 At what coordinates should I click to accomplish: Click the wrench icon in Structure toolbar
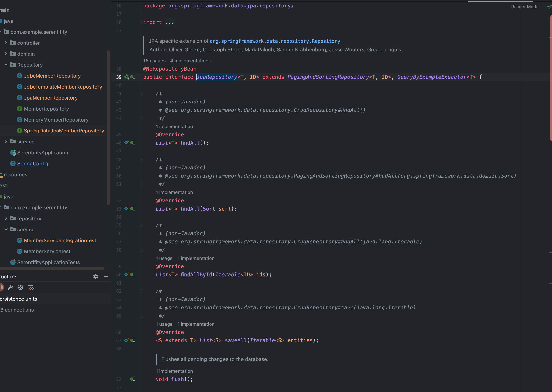[x=10, y=287]
